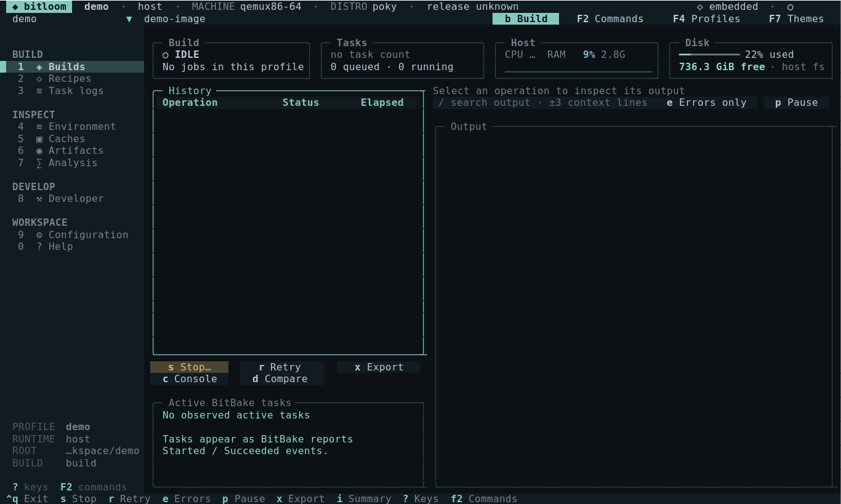This screenshot has width=841, height=504.
Task: Open the F4 Profiles tab
Action: pyautogui.click(x=707, y=19)
